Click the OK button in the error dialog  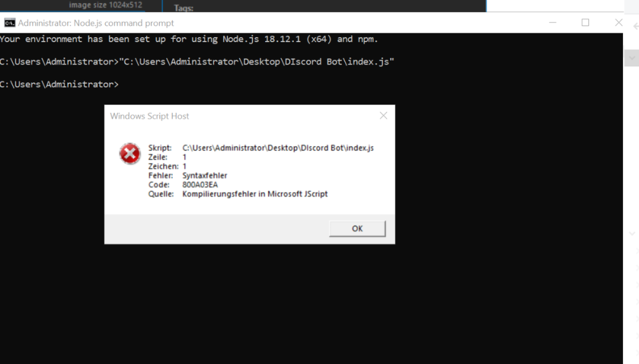tap(357, 229)
